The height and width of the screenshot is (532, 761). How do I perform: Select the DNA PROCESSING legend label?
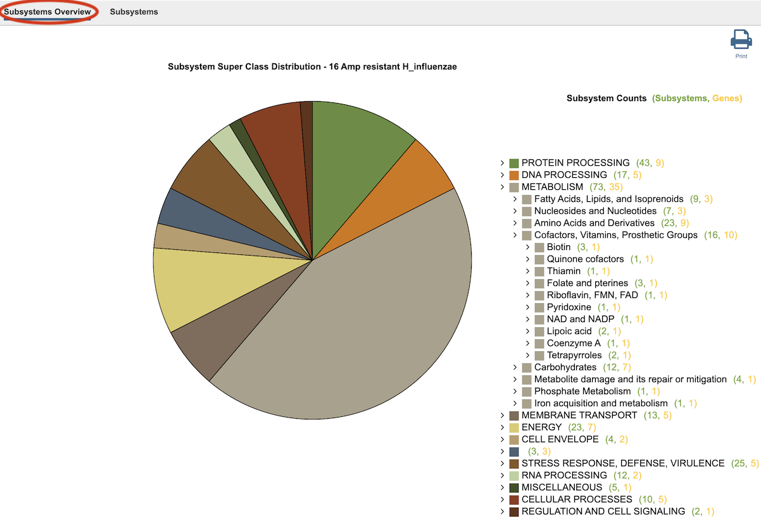click(x=564, y=175)
